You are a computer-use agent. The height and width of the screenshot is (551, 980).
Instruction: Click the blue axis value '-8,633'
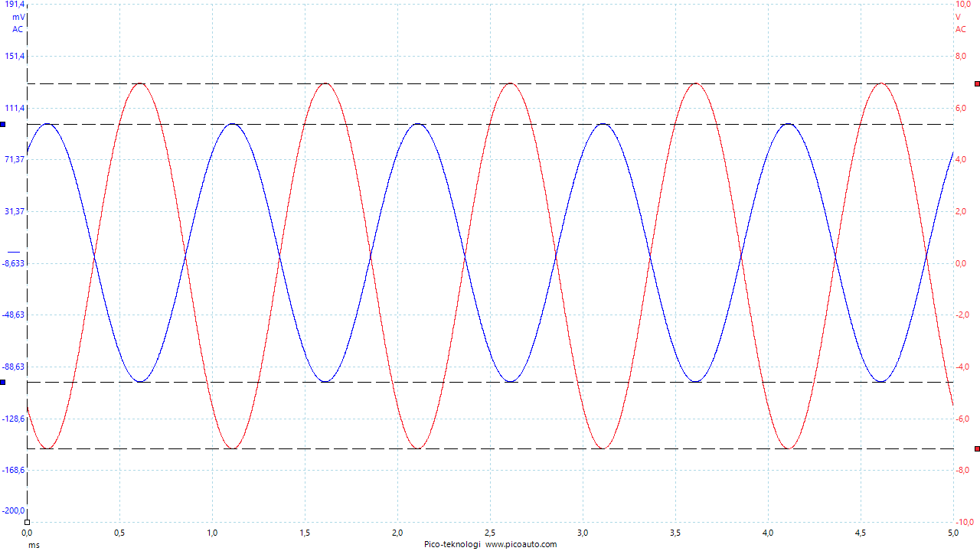[x=14, y=263]
